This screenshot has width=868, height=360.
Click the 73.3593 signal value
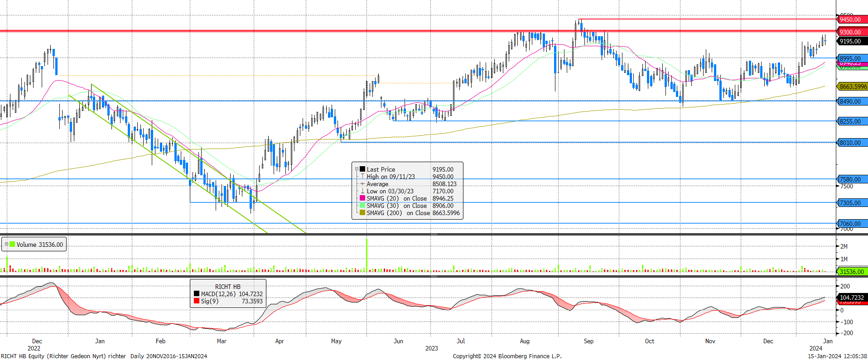(252, 301)
